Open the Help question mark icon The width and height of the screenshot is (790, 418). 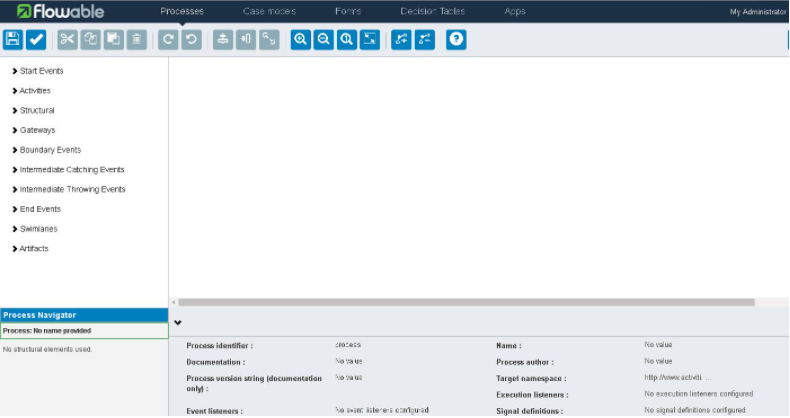point(456,39)
